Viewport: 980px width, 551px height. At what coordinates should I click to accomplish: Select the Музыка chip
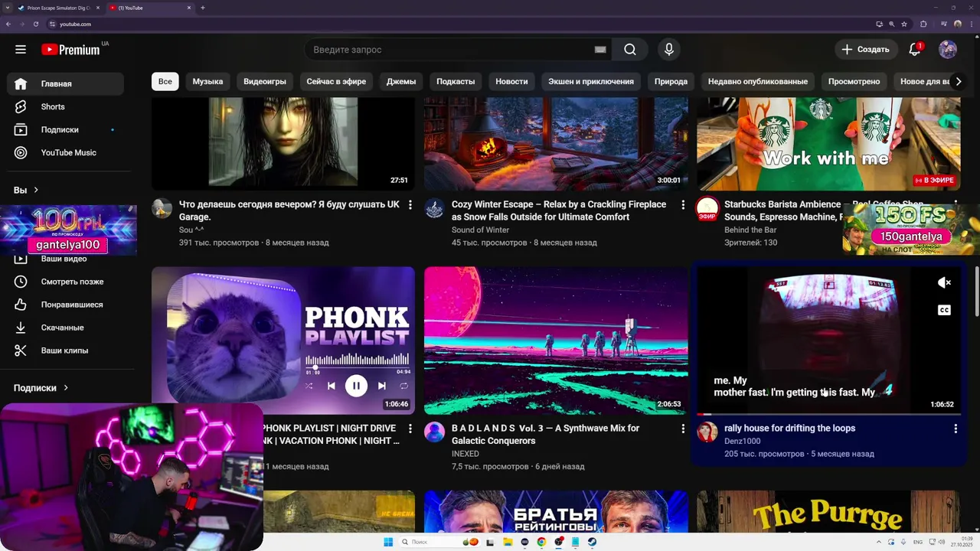tap(207, 81)
